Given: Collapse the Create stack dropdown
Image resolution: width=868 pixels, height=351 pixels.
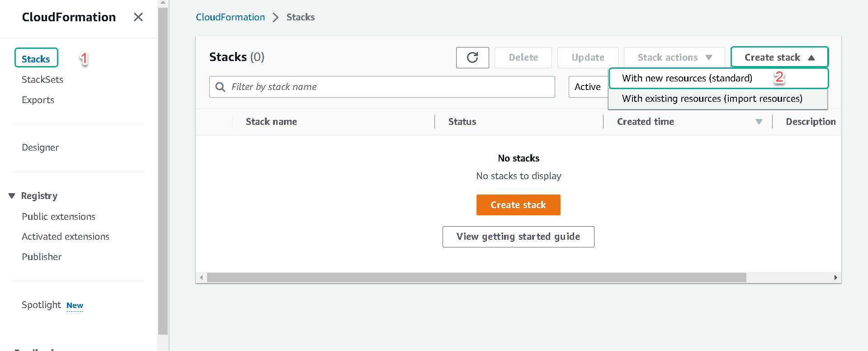Looking at the screenshot, I should pyautogui.click(x=779, y=57).
